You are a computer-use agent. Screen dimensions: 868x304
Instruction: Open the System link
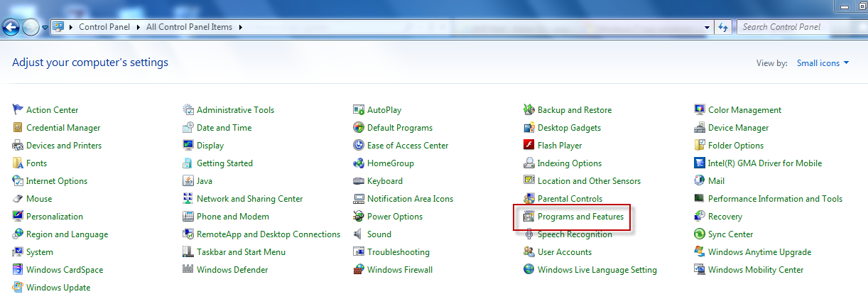click(40, 251)
